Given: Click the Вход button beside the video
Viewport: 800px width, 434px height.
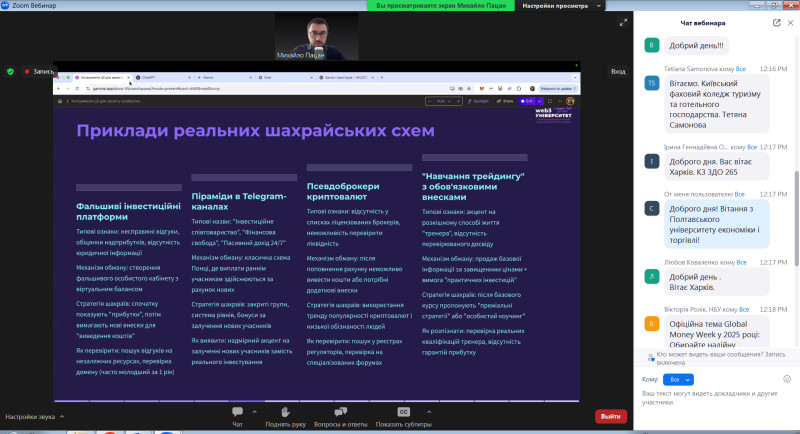Looking at the screenshot, I should click(618, 71).
